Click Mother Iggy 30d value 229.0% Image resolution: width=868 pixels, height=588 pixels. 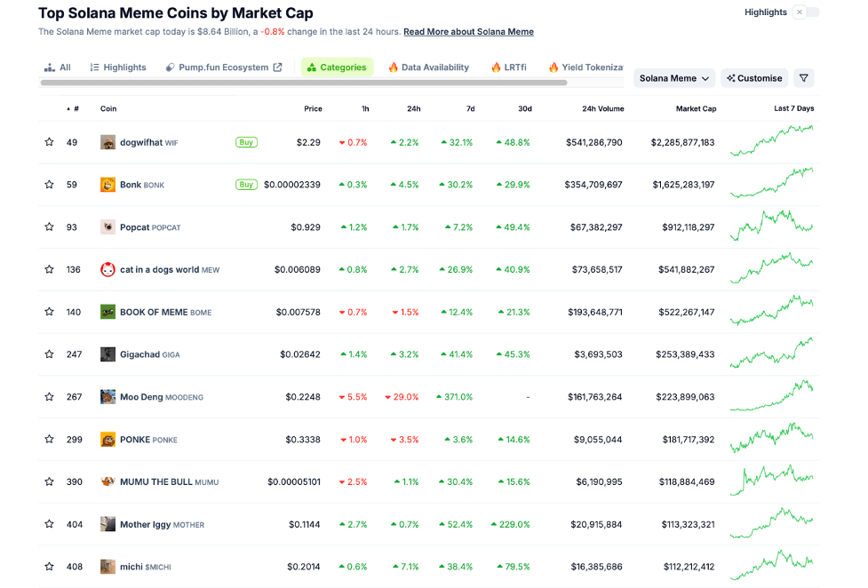point(510,524)
